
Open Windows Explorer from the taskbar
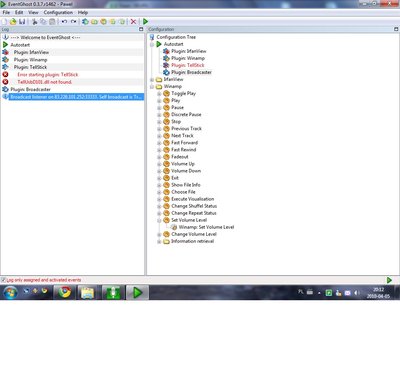pos(88,293)
